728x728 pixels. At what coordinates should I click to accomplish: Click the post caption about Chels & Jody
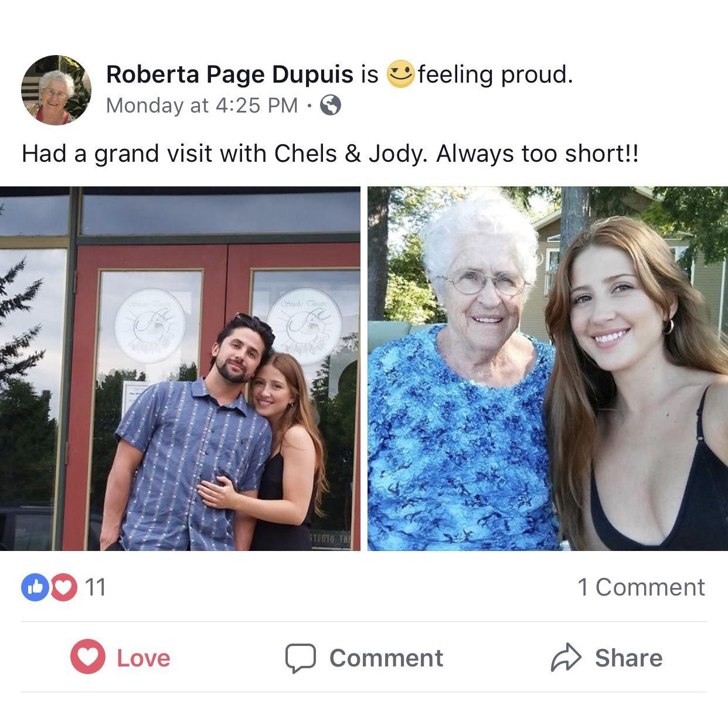tap(330, 154)
